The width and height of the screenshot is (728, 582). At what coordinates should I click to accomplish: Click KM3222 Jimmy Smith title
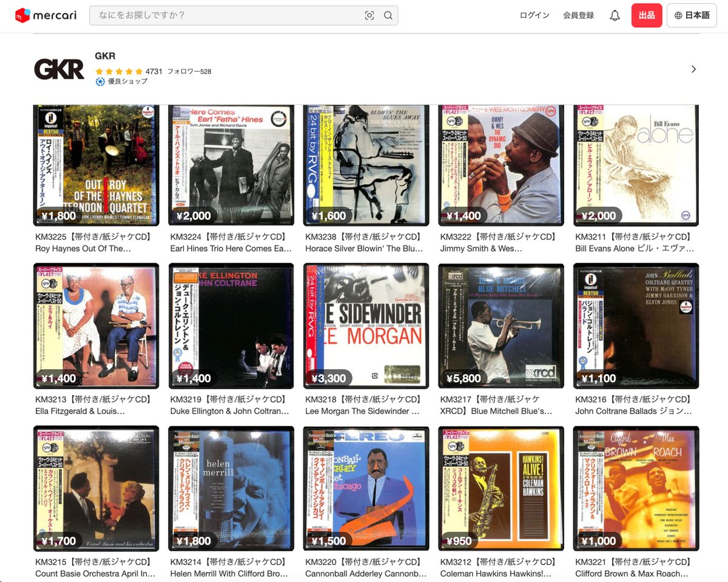[498, 242]
